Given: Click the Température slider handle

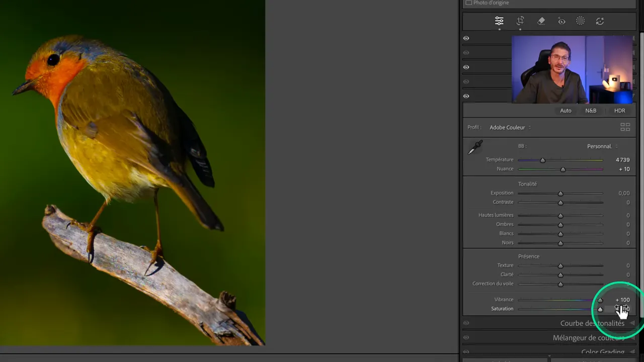Looking at the screenshot, I should tap(542, 160).
